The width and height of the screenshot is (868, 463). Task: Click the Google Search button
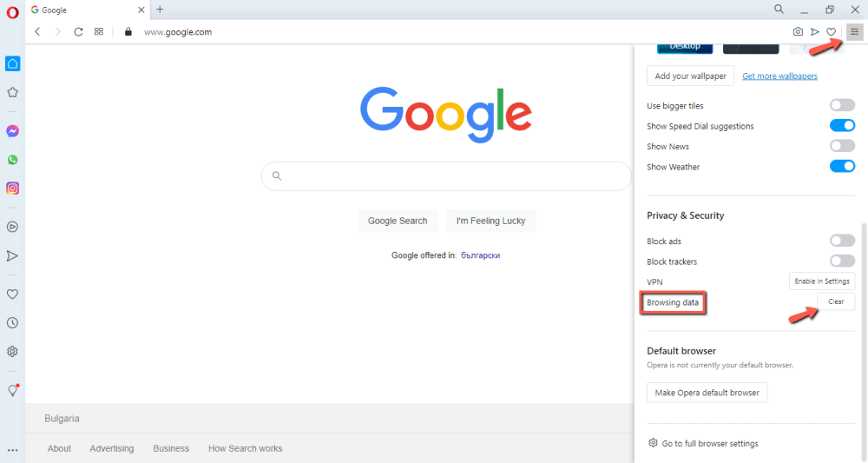click(x=398, y=221)
